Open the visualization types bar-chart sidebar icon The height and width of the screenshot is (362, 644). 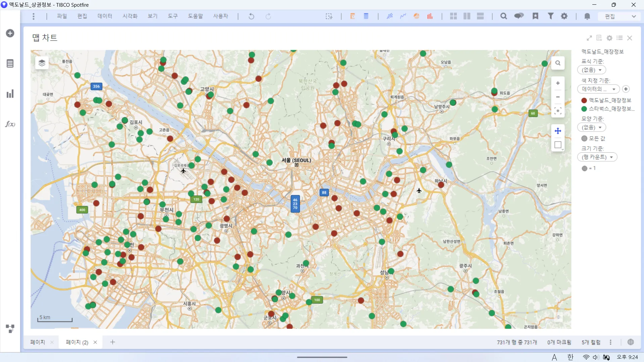click(10, 94)
